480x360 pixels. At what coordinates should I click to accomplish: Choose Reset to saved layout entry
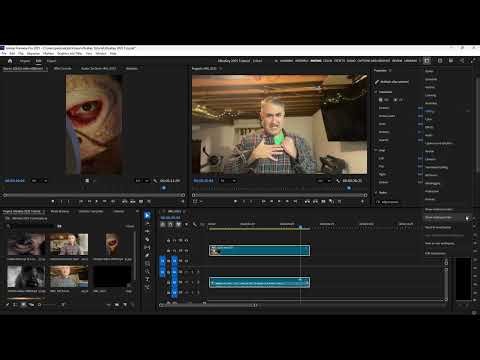(x=438, y=227)
